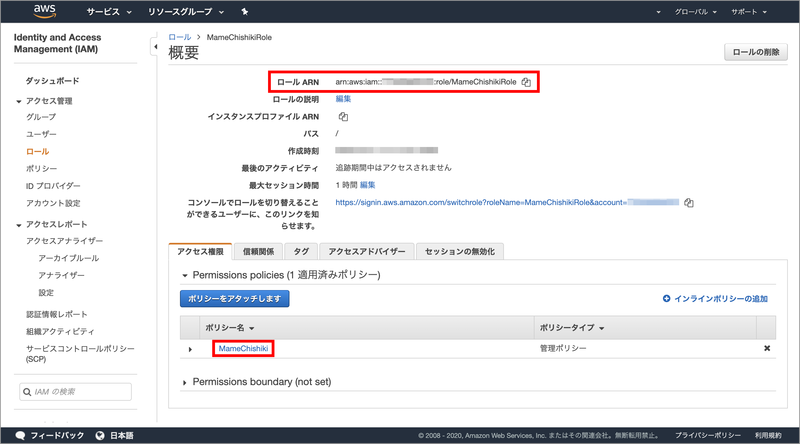Open the グローバル region dropdown
The height and width of the screenshot is (444, 800).
point(696,12)
